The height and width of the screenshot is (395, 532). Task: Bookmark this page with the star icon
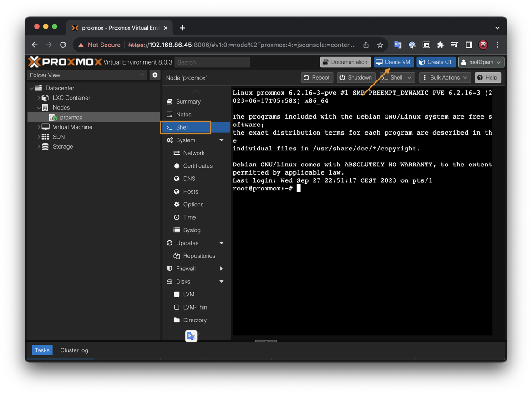click(x=380, y=45)
